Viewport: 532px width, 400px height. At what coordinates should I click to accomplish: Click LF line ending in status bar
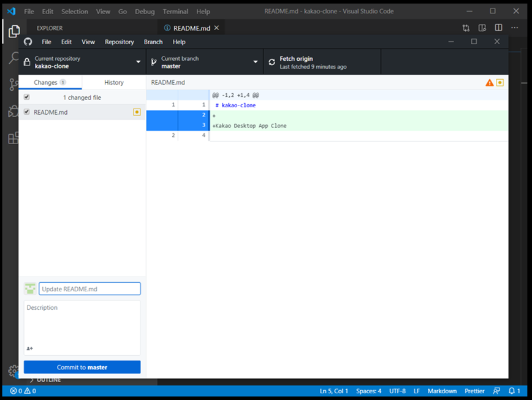pyautogui.click(x=417, y=391)
